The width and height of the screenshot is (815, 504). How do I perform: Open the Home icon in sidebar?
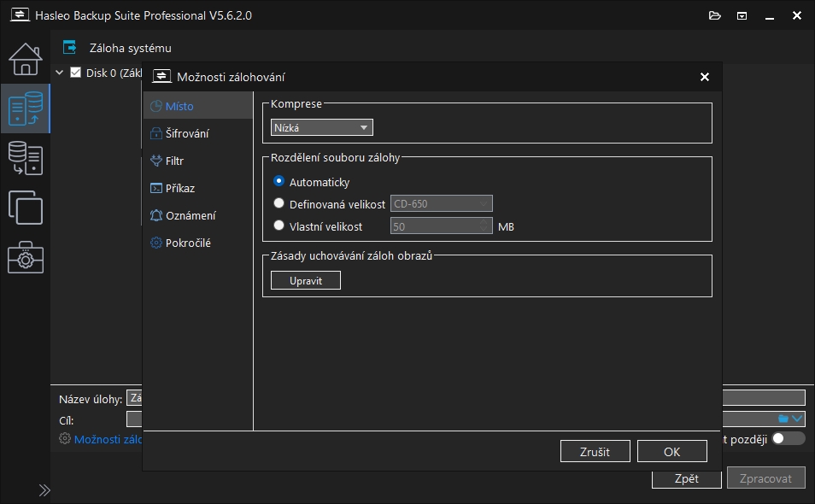coord(25,59)
